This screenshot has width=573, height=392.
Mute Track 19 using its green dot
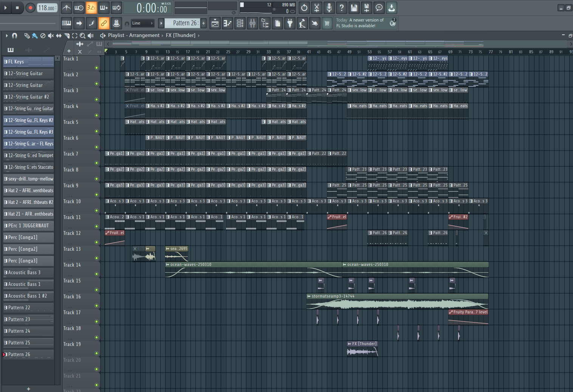point(97,353)
